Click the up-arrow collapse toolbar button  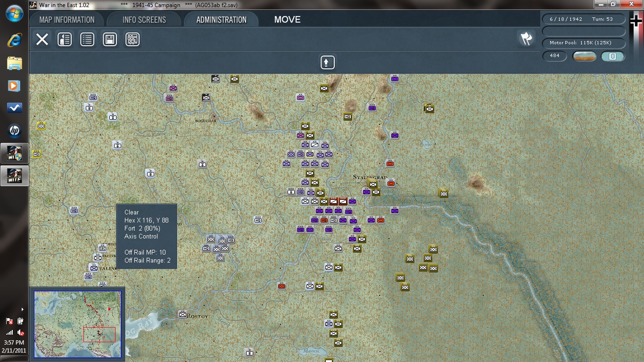[x=328, y=62]
